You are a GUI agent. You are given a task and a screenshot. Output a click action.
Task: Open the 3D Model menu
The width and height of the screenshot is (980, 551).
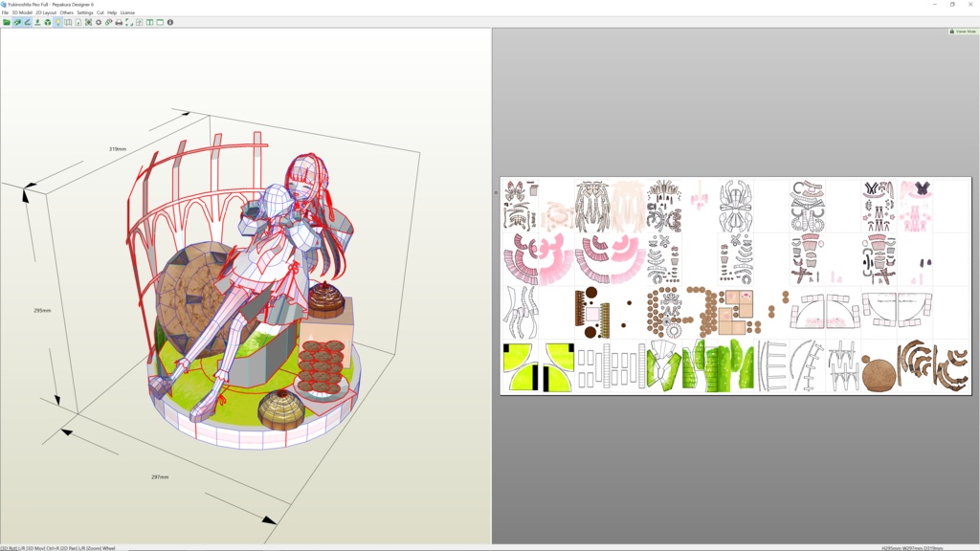(x=22, y=12)
